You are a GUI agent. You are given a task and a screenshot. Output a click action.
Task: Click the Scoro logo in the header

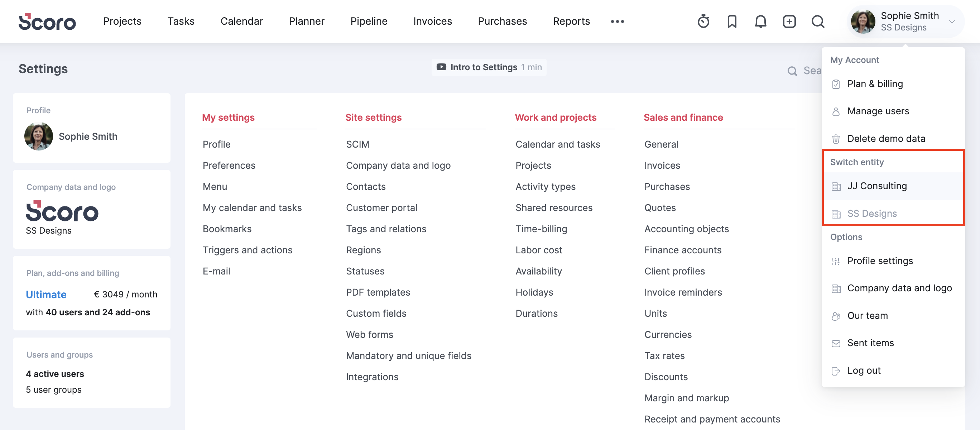tap(47, 21)
